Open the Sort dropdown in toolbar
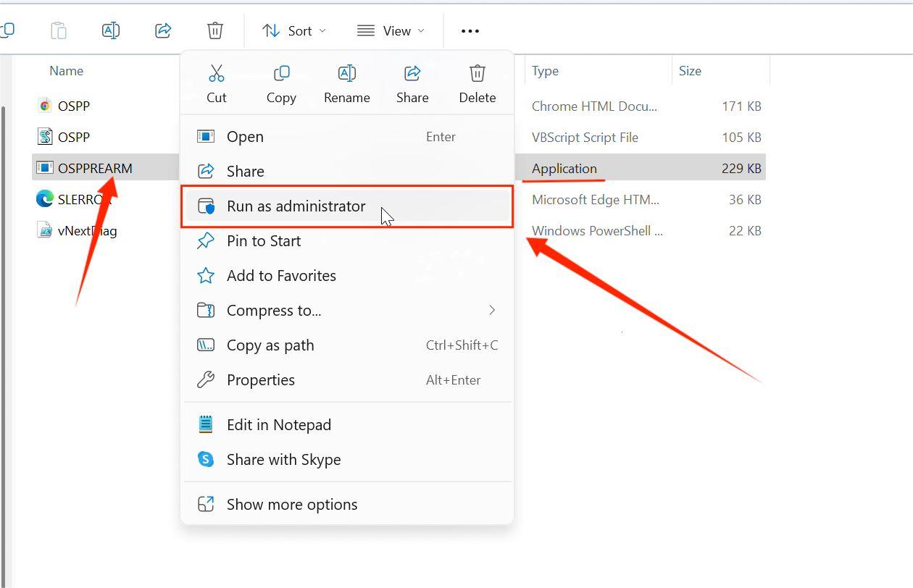Image resolution: width=913 pixels, height=588 pixels. pos(293,30)
